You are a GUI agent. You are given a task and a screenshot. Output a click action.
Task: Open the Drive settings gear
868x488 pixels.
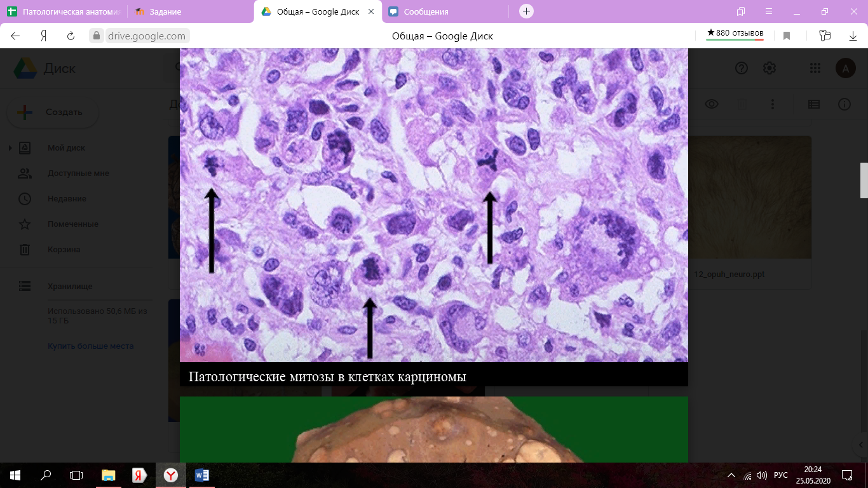770,68
